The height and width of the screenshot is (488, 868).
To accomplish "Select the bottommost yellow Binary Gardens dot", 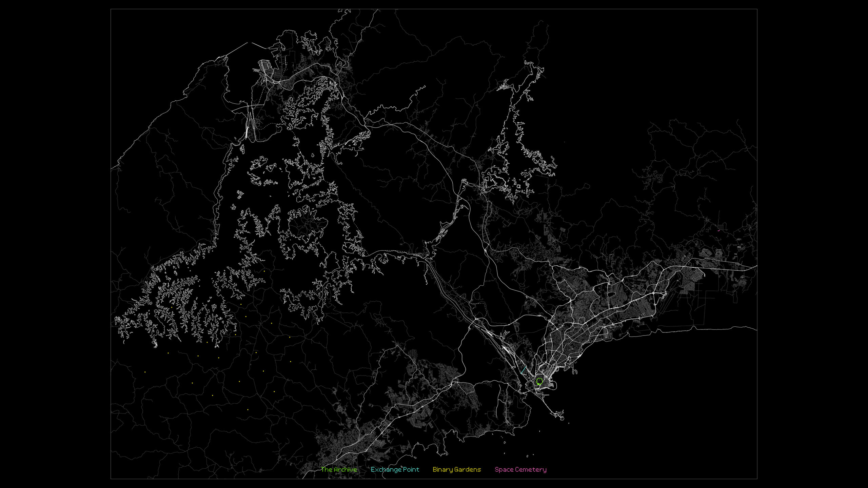I will [x=248, y=410].
